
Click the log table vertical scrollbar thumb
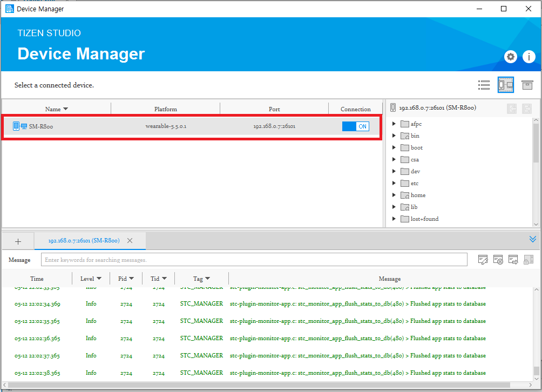click(536, 370)
